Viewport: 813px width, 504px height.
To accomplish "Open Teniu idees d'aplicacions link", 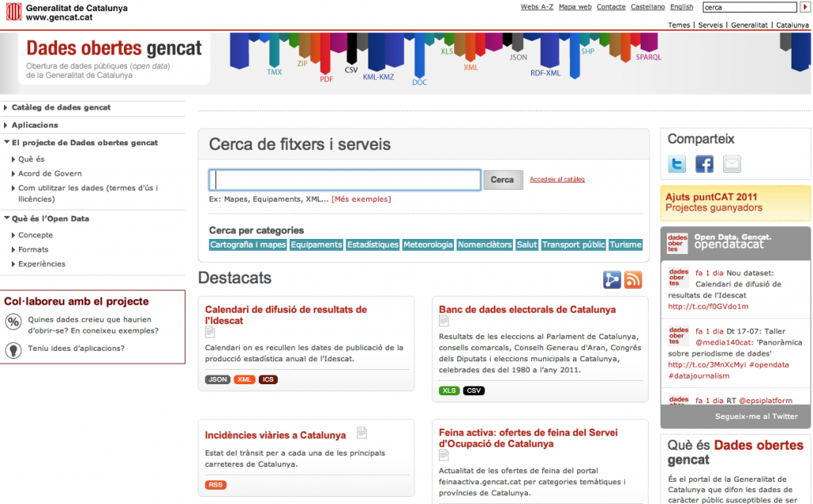I will tap(76, 348).
